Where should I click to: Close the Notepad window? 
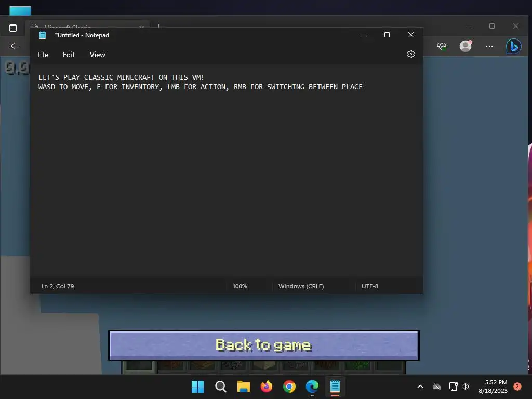(x=411, y=35)
